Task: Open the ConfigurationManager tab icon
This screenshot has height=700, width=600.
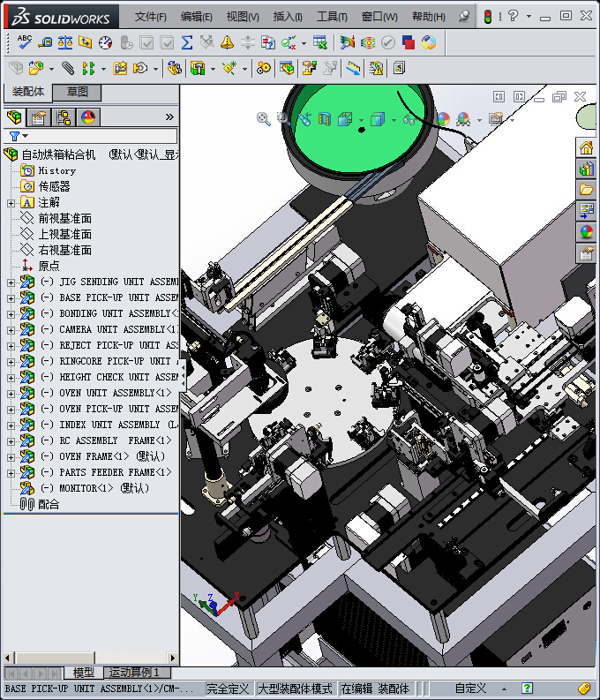Action: (63, 117)
